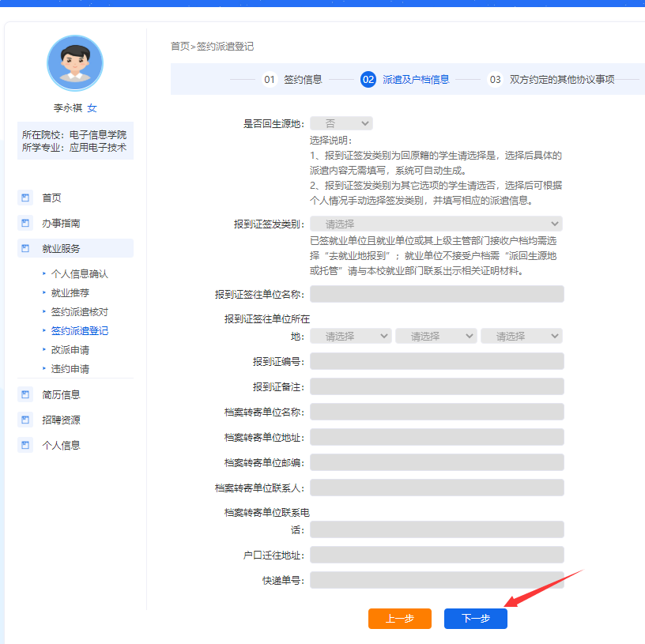
Task: Open 改派申请 in the sidebar
Action: [70, 349]
